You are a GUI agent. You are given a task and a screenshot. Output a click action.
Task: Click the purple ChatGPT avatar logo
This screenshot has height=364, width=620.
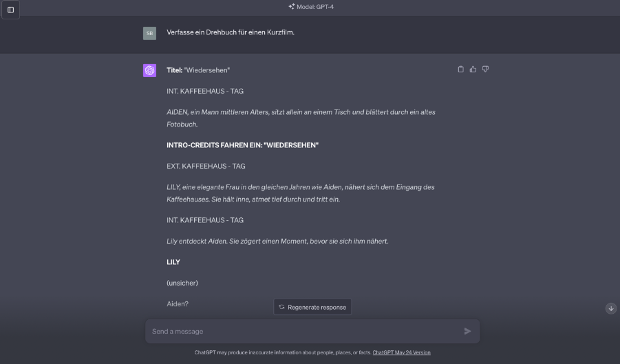pyautogui.click(x=149, y=70)
